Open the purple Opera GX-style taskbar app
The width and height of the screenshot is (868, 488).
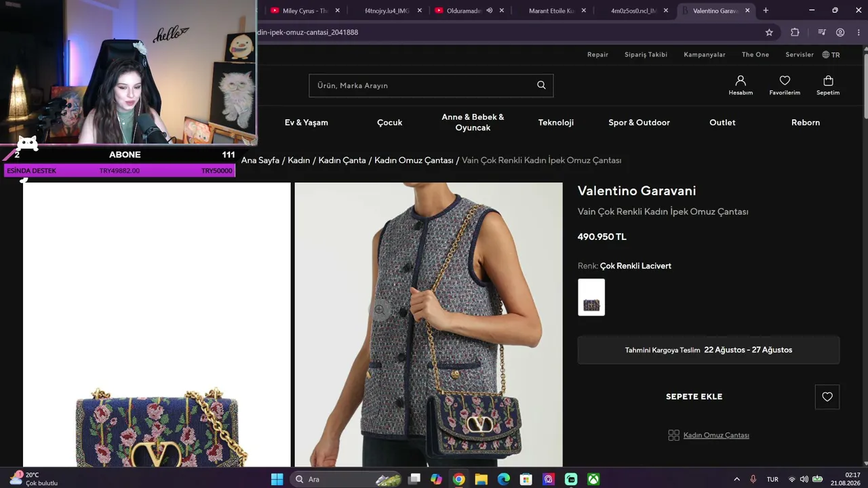point(549,479)
